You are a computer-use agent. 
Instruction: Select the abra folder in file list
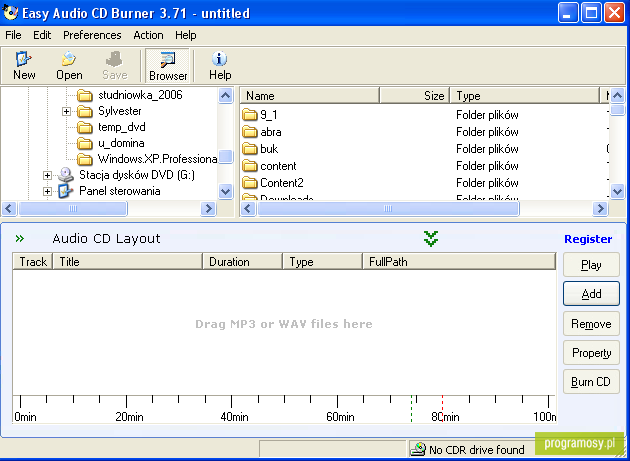(270, 132)
